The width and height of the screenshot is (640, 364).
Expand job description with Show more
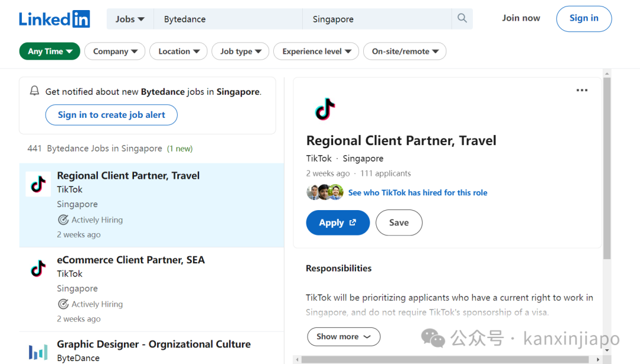tap(344, 337)
